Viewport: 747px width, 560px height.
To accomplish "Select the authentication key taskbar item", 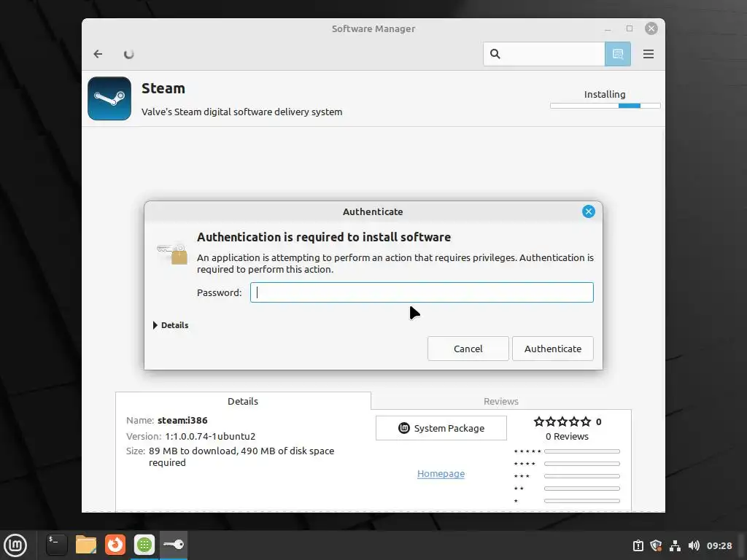I will click(x=174, y=545).
